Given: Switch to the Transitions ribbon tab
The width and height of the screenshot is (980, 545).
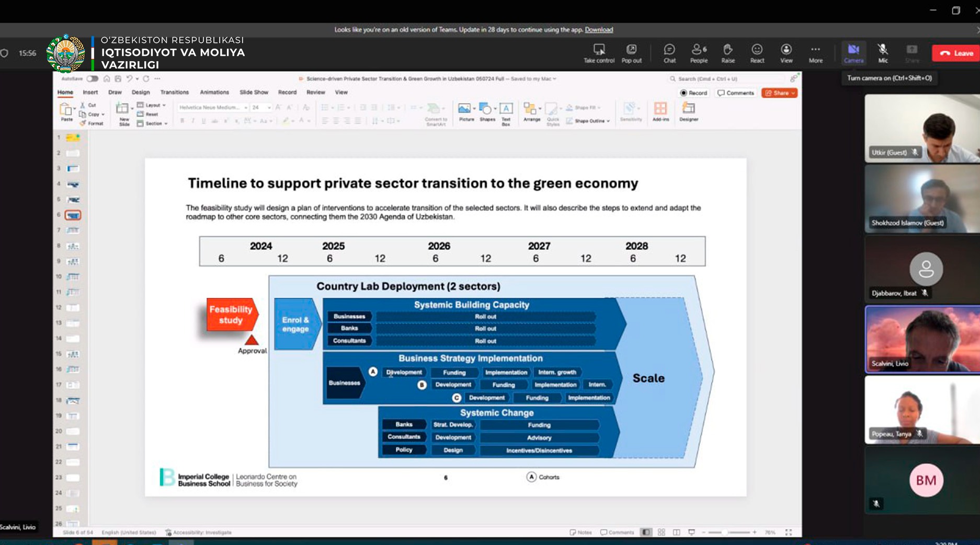Looking at the screenshot, I should [x=174, y=92].
